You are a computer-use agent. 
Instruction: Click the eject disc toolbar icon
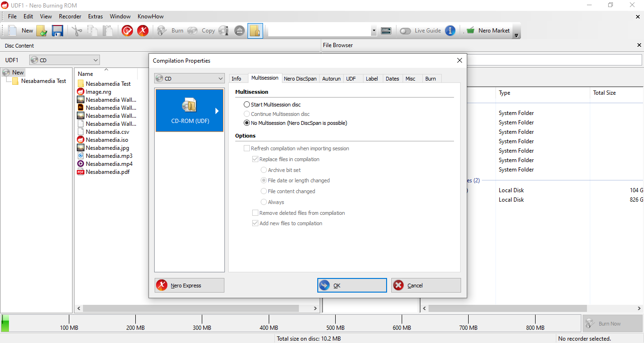239,31
